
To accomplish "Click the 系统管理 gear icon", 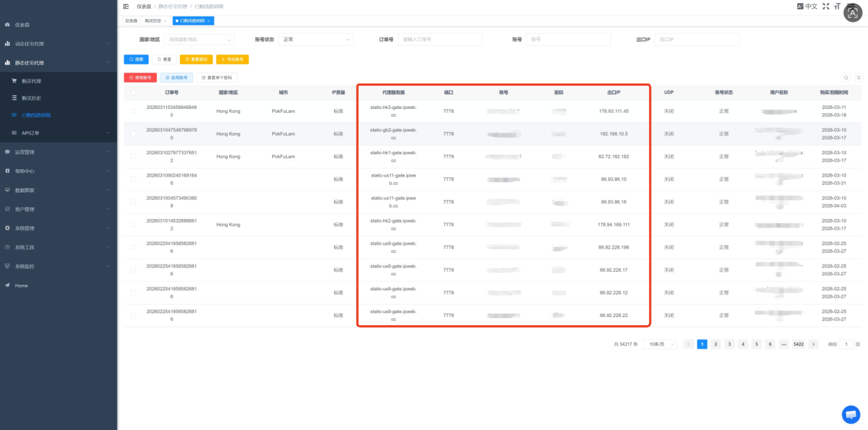I will [8, 228].
